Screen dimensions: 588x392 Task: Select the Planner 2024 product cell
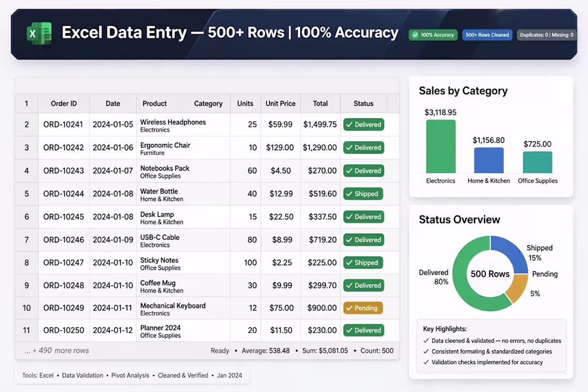183,331
